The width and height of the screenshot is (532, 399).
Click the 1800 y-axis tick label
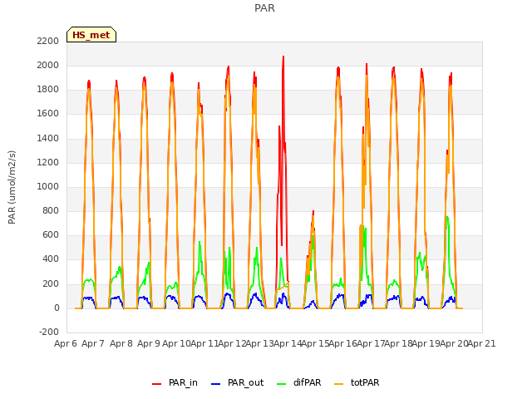click(48, 90)
